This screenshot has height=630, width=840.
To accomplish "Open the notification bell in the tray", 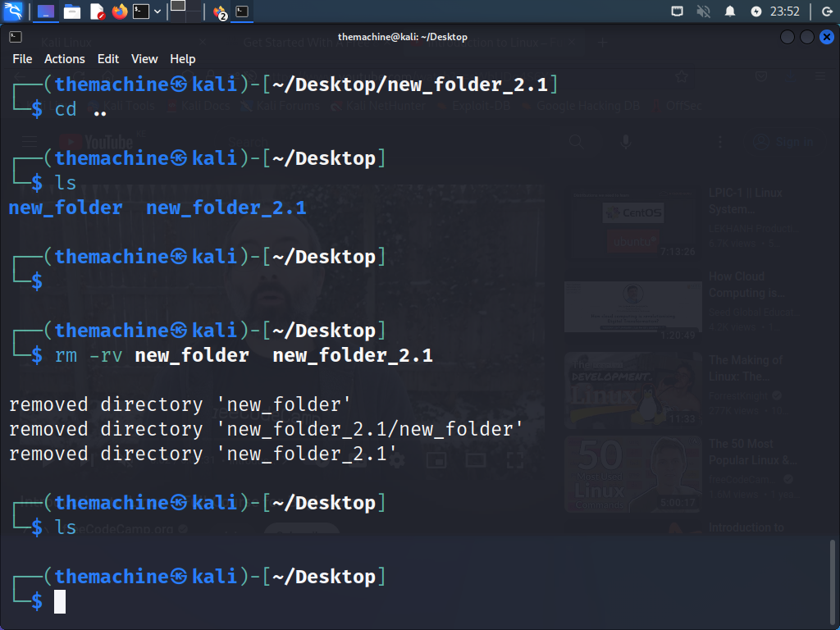I will pos(730,11).
